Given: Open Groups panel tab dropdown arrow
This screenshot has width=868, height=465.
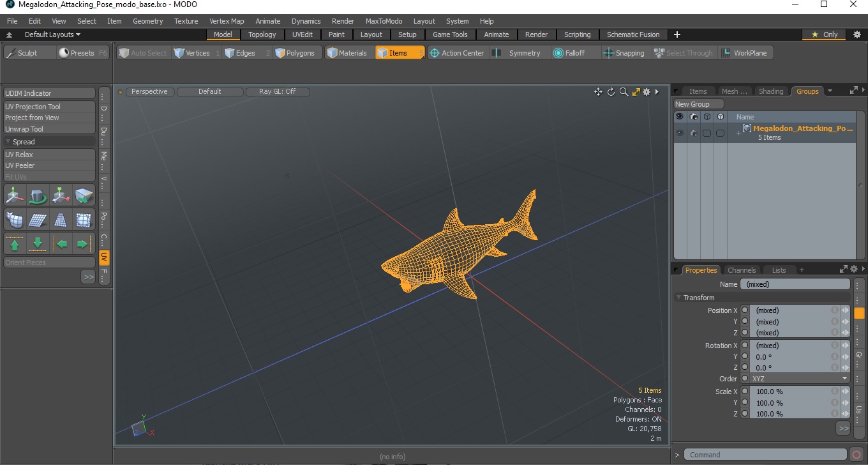Looking at the screenshot, I should [x=830, y=91].
